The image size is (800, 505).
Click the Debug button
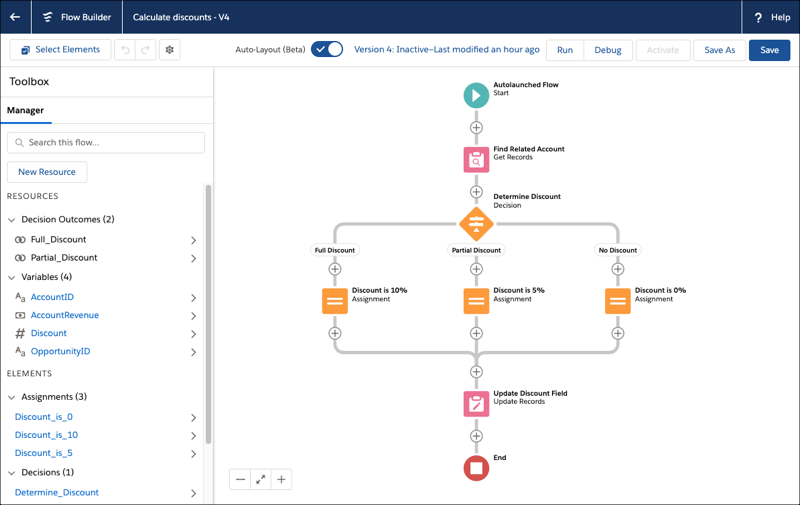pos(608,50)
